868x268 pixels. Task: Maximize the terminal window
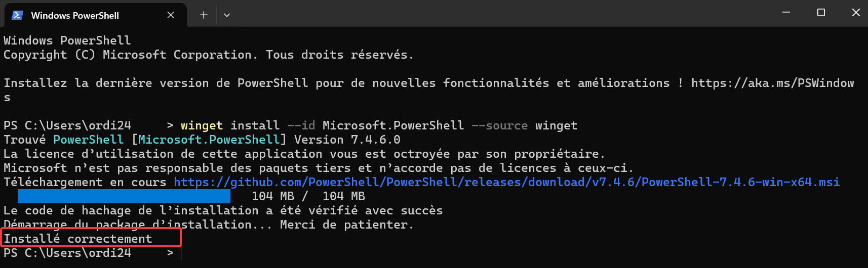[x=821, y=13]
